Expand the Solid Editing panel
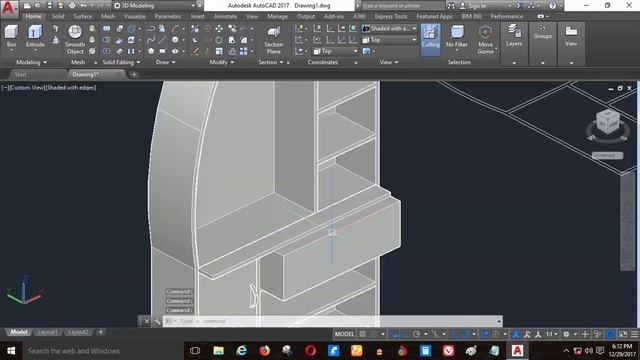This screenshot has height=360, width=640. click(x=121, y=62)
